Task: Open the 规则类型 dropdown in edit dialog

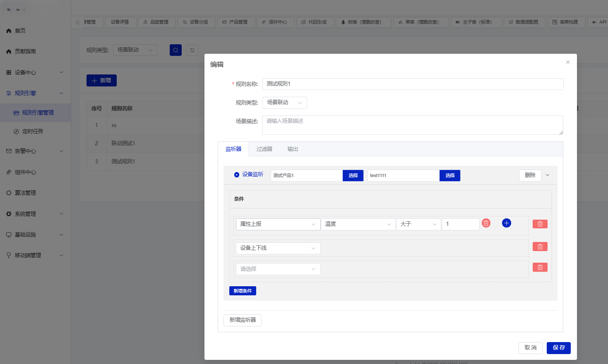Action: pyautogui.click(x=285, y=103)
